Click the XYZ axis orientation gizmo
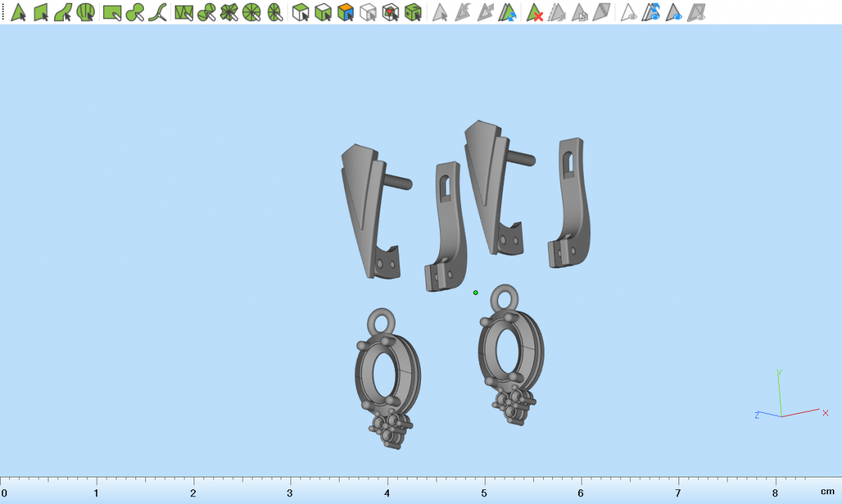The width and height of the screenshot is (842, 504). [x=782, y=407]
